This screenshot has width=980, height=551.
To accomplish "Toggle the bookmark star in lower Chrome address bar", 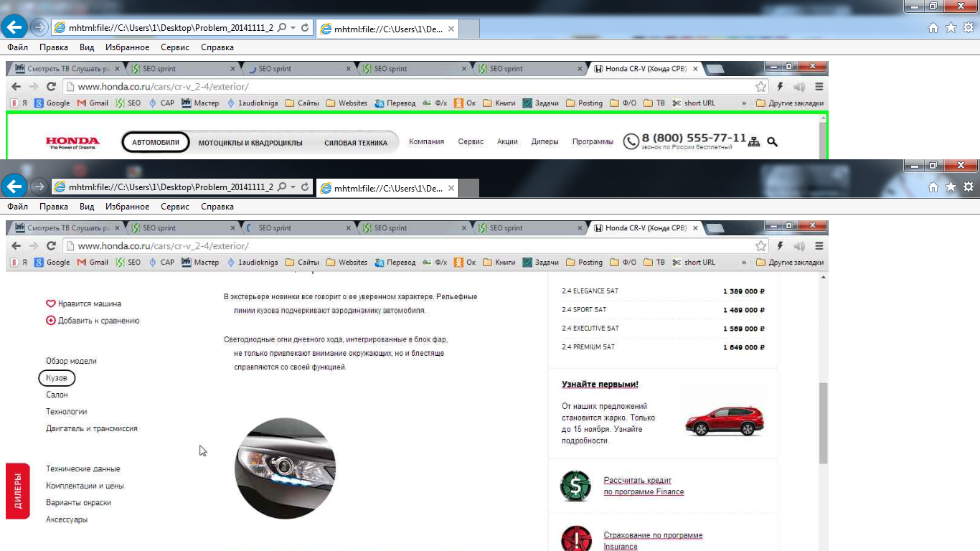I will [x=760, y=246].
